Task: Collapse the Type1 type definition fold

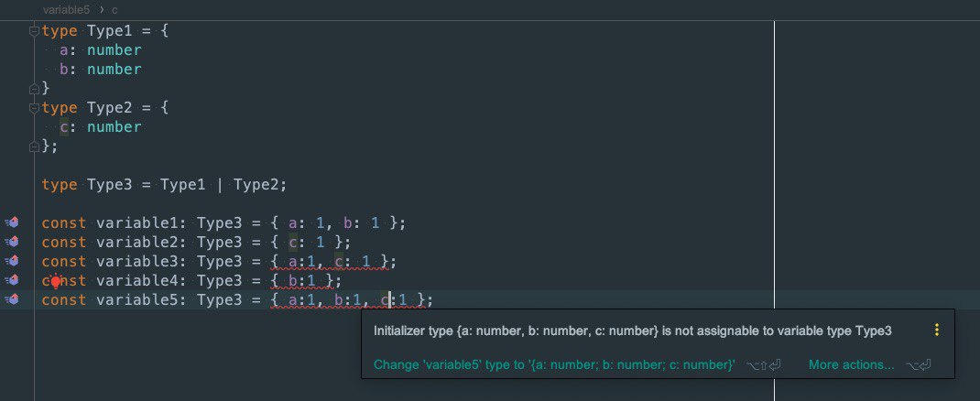Action: point(35,31)
